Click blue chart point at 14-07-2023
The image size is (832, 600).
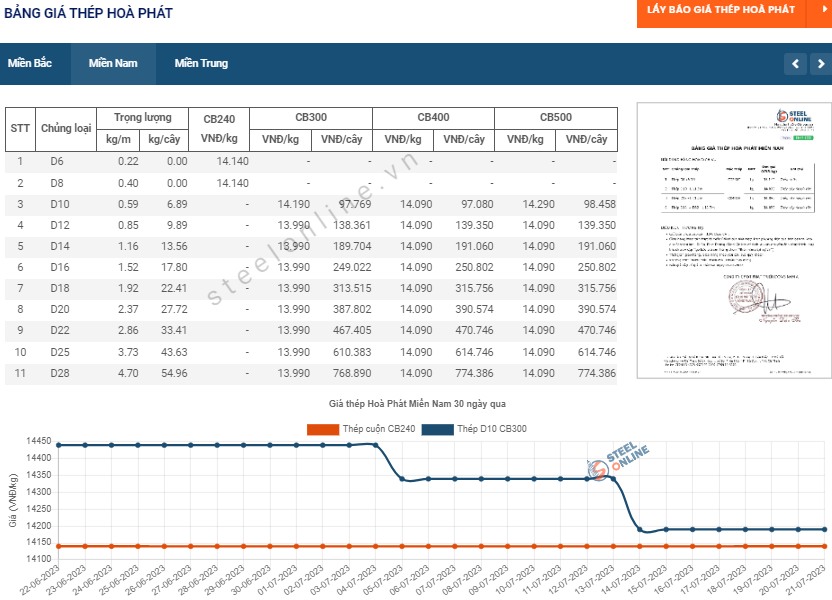click(640, 529)
